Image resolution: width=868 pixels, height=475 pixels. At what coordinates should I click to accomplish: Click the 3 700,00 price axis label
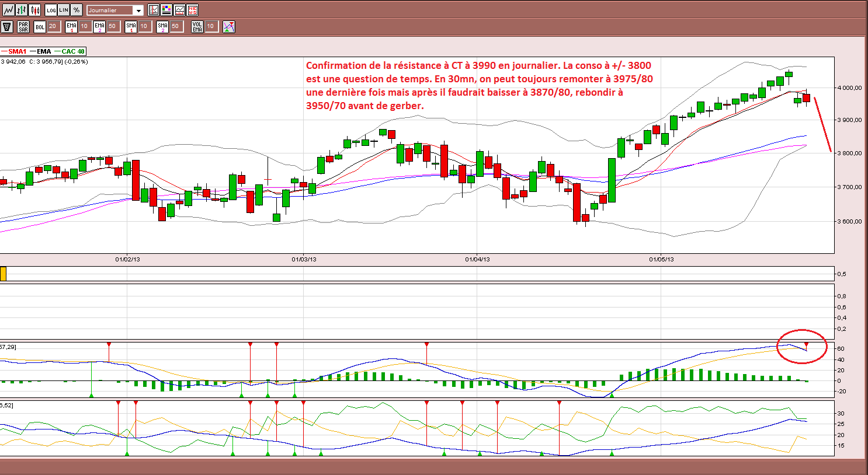[x=849, y=187]
